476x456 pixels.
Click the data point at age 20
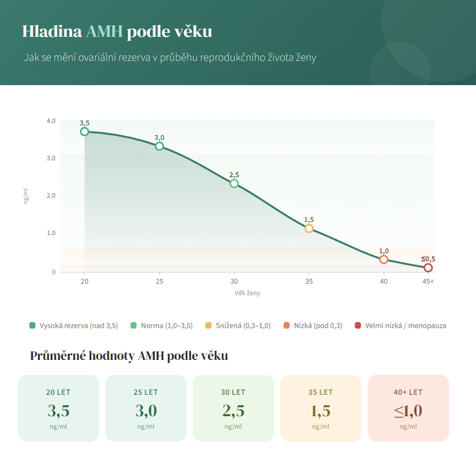[x=85, y=131]
